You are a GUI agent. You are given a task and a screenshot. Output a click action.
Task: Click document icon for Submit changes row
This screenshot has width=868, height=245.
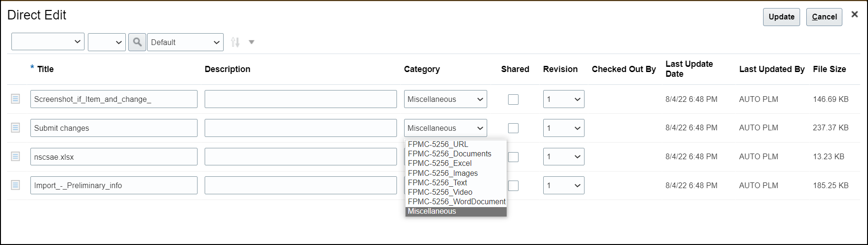16,128
